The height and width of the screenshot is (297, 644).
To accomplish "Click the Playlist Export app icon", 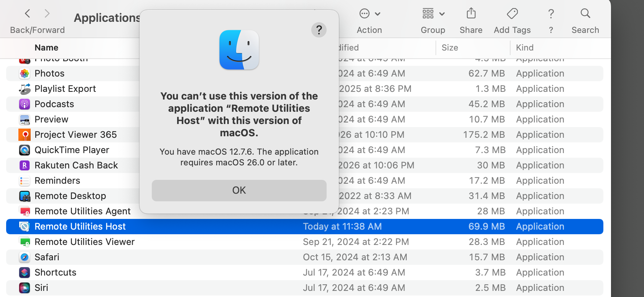I will [25, 89].
